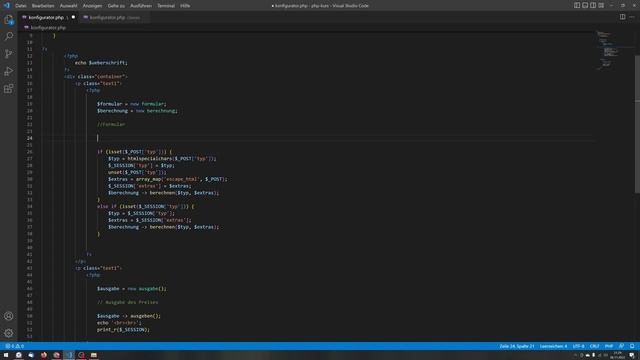640x360 pixels.
Task: Open the Source Control view
Action: [x=9, y=54]
